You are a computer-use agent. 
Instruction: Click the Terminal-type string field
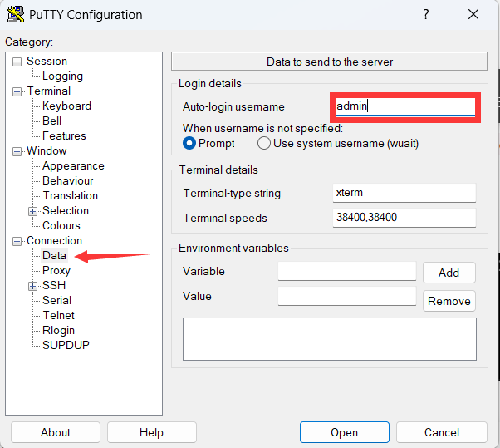(404, 193)
